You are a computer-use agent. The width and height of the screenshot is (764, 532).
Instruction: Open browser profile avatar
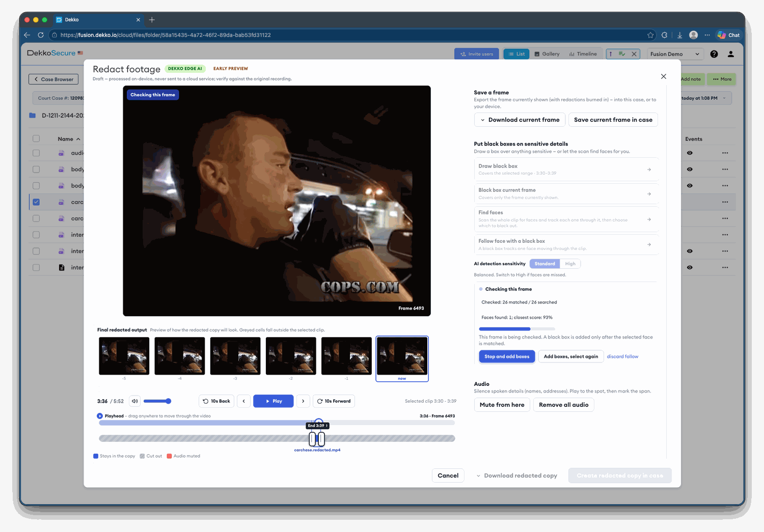(693, 35)
